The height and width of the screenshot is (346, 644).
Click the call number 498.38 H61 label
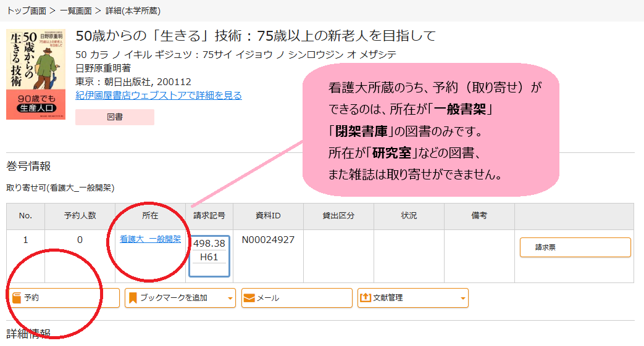209,256
